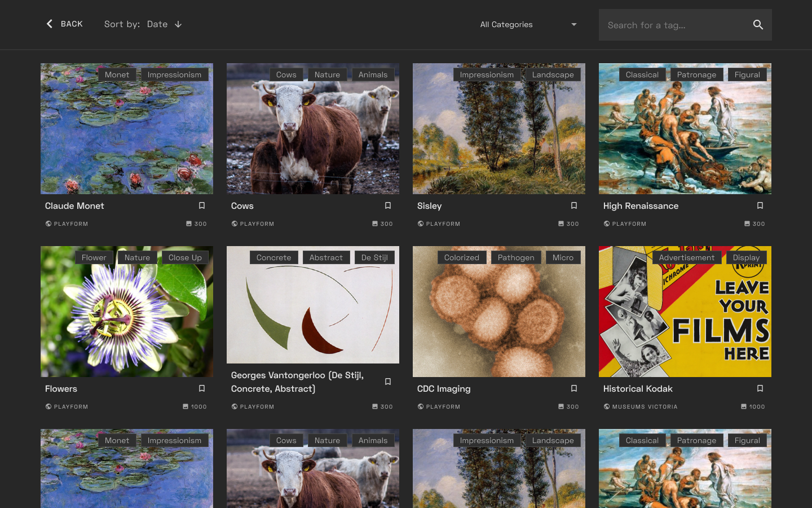
Task: Select Landscape tag on Sisley card
Action: click(x=553, y=75)
